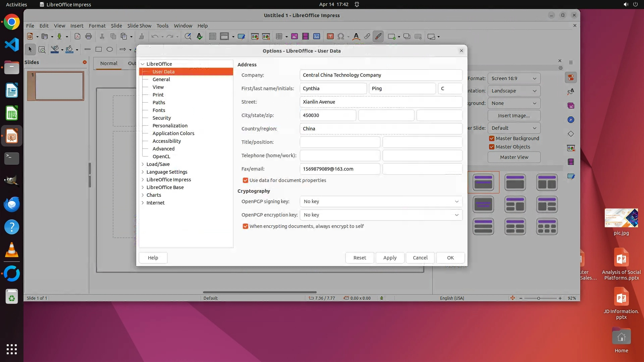Open the OpenPGP signing key dropdown
Screen dimensions: 644x362
coord(381,201)
